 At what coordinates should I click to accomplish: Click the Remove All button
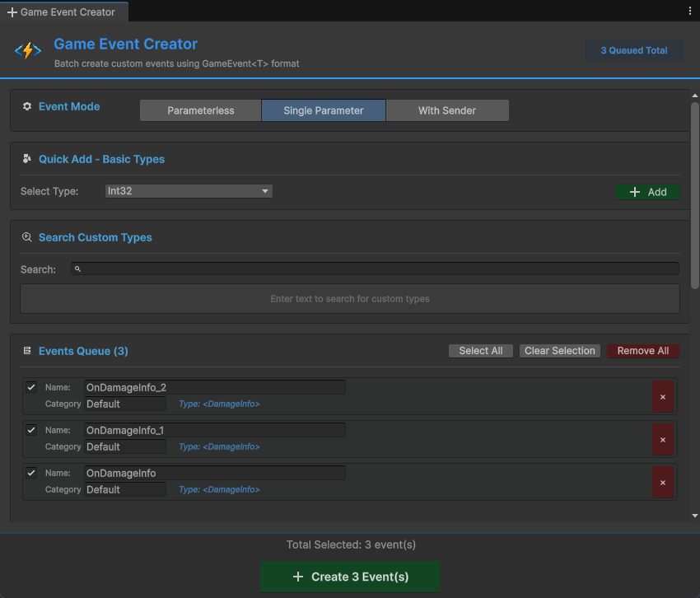[643, 350]
